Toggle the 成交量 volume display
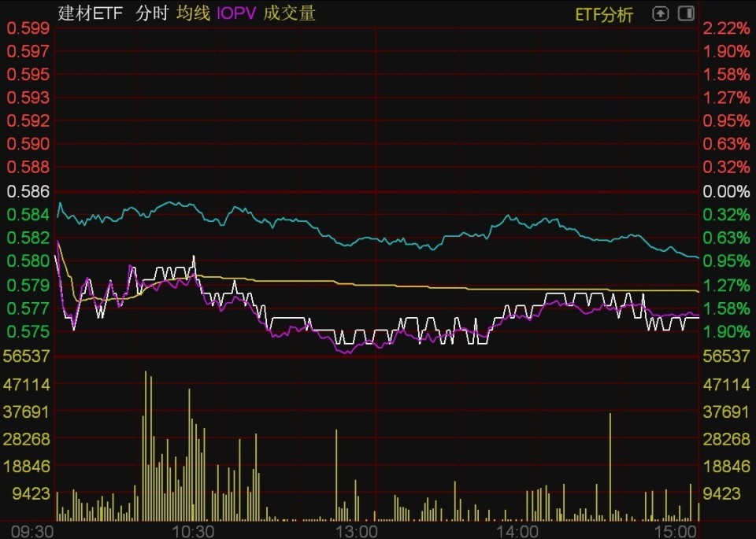 click(x=288, y=13)
